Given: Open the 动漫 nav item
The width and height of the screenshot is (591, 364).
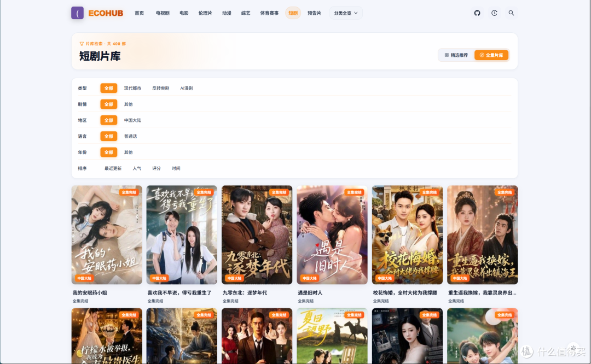Looking at the screenshot, I should [227, 13].
